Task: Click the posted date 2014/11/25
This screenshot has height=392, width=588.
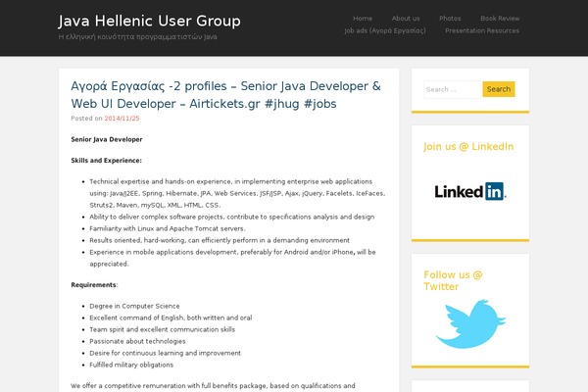Action: tap(122, 119)
